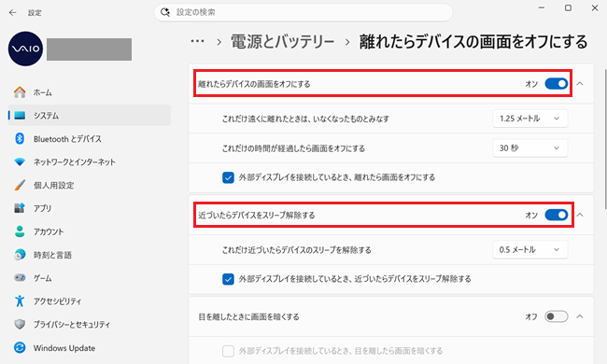Click これだけ近づいたらデバイスのスリープを解除する text
The image size is (607, 364).
tap(297, 250)
